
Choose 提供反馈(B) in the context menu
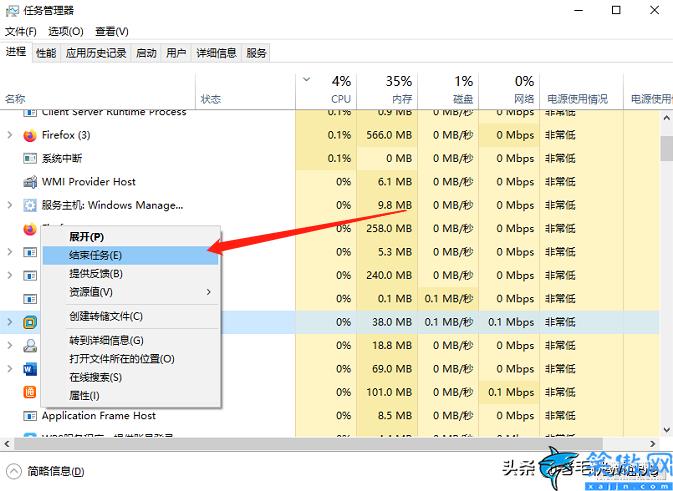(x=130, y=274)
